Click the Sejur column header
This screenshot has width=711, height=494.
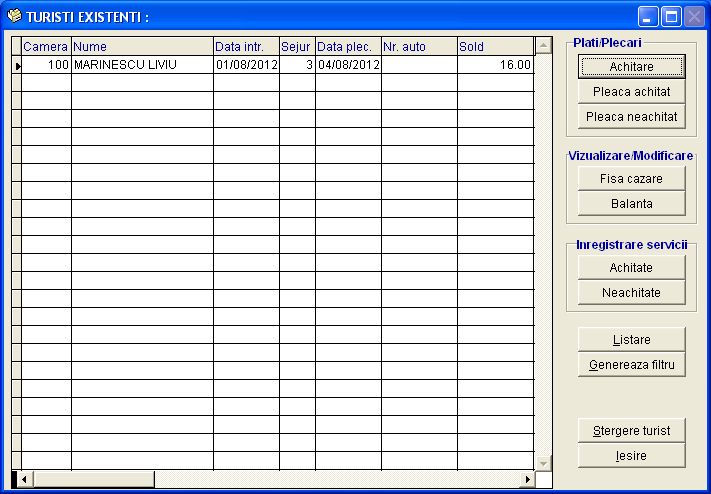(297, 46)
